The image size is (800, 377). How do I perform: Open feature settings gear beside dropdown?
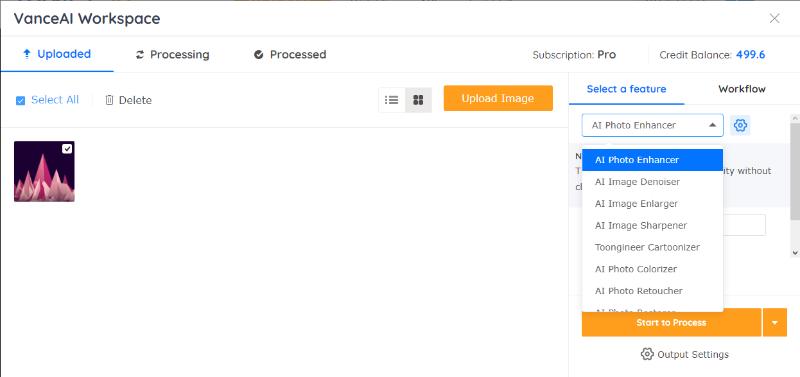(740, 125)
